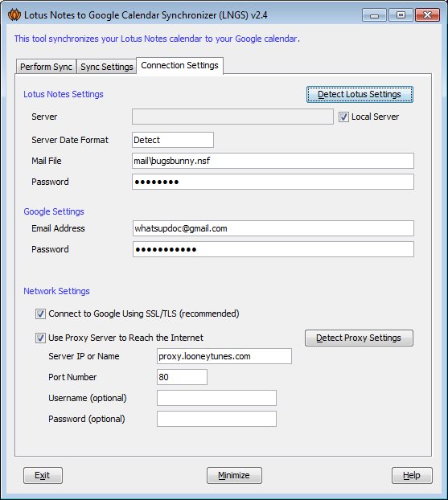Click the Lotus Notes Settings heading
Viewport: 448px width, 500px height.
coord(64,94)
